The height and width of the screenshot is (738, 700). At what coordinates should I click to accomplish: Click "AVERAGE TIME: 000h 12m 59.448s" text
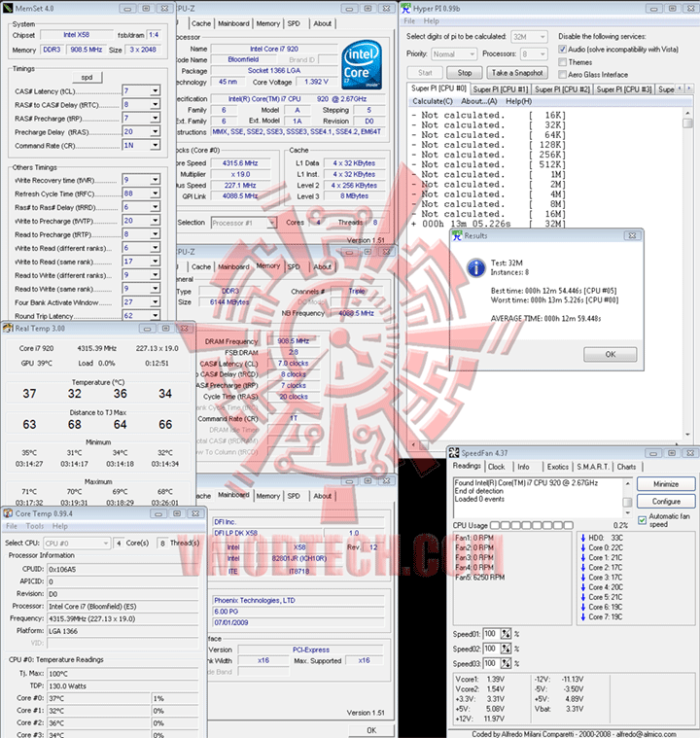click(545, 319)
